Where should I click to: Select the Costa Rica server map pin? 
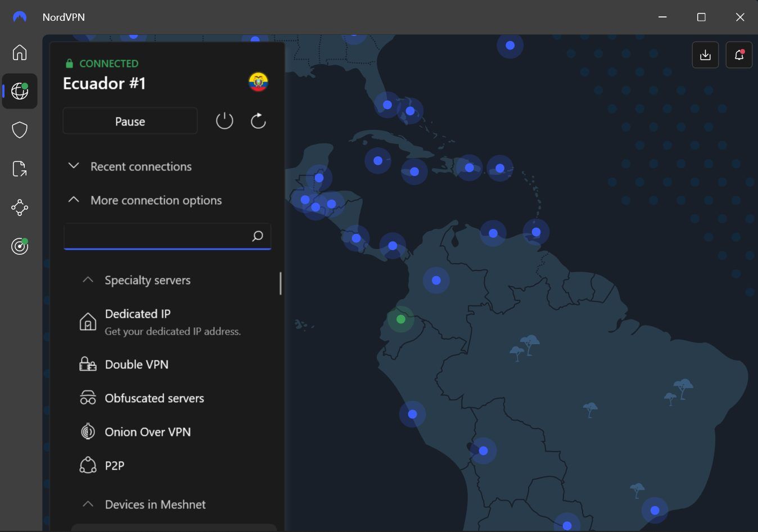[356, 238]
